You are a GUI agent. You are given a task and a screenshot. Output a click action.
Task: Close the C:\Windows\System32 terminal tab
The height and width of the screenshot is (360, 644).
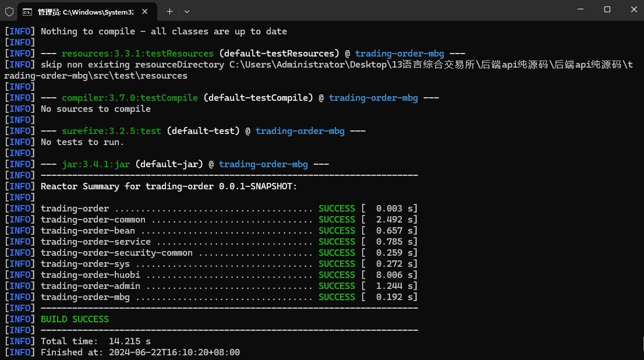coord(144,12)
